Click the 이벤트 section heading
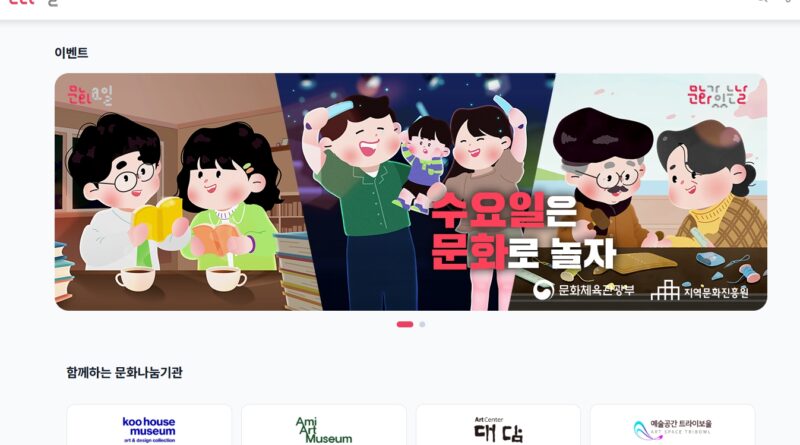The height and width of the screenshot is (445, 800). (x=71, y=53)
